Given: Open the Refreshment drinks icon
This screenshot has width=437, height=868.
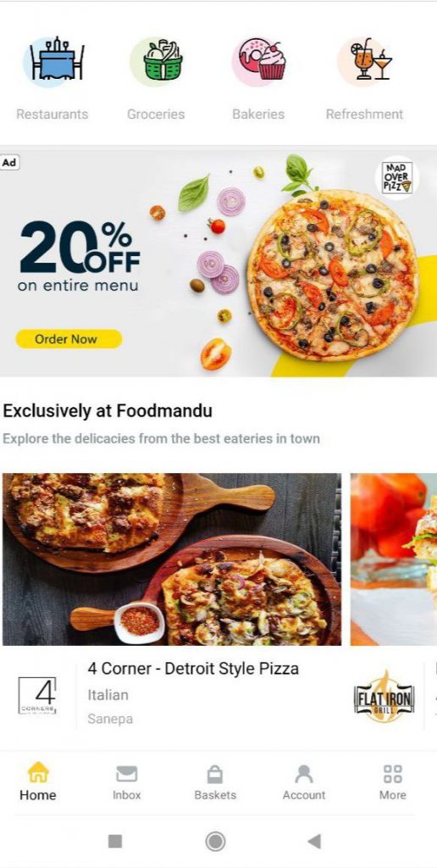Looking at the screenshot, I should (364, 61).
